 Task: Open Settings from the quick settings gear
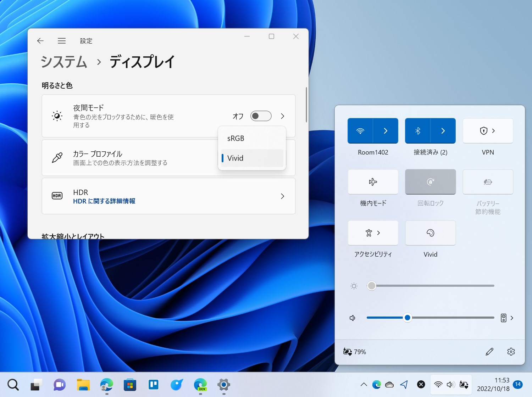tap(511, 352)
